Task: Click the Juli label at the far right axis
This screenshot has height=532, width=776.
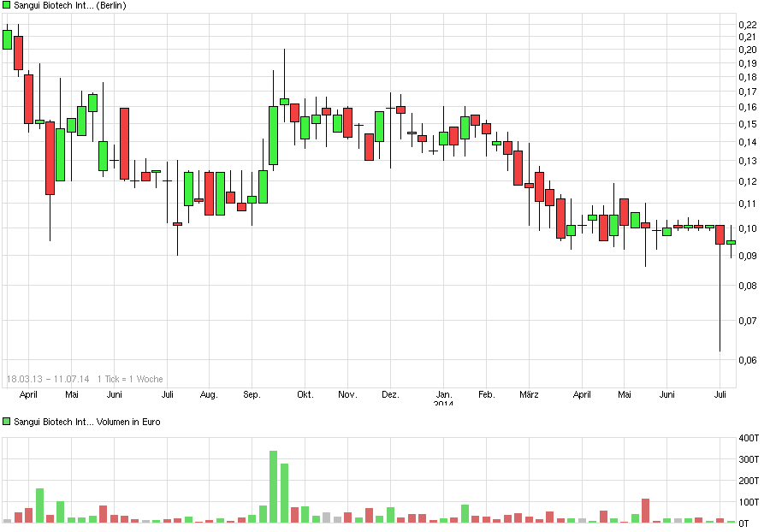Action: [721, 394]
